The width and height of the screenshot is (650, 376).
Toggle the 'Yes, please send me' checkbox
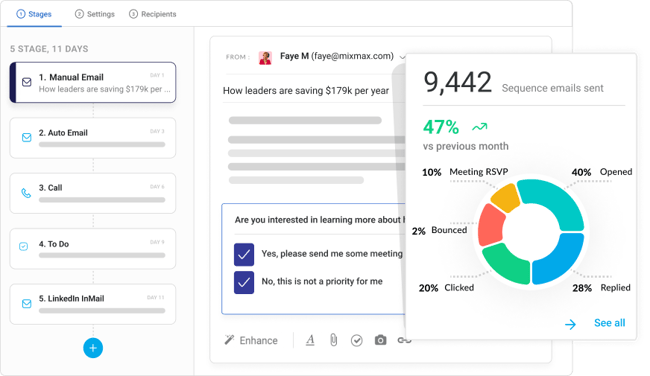244,254
